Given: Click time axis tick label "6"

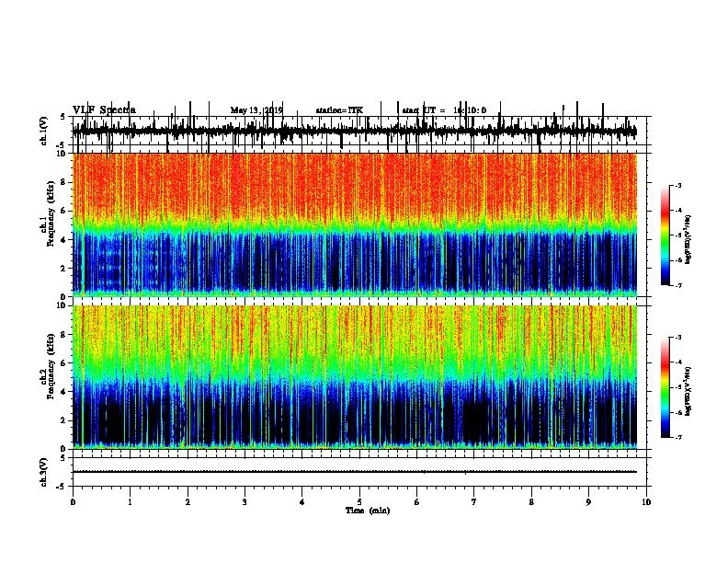Looking at the screenshot, I should 417,502.
